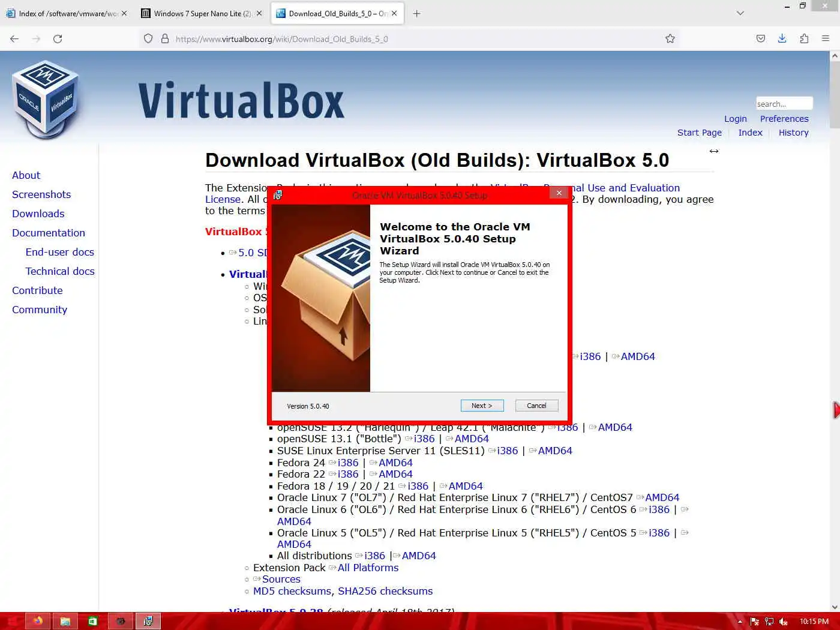
Task: Open the Community sidebar link
Action: click(x=40, y=310)
